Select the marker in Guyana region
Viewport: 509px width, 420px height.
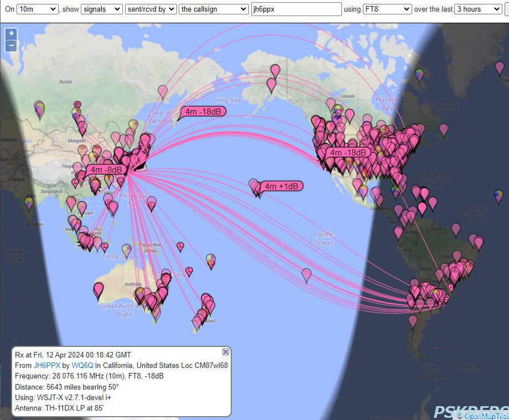tap(456, 229)
